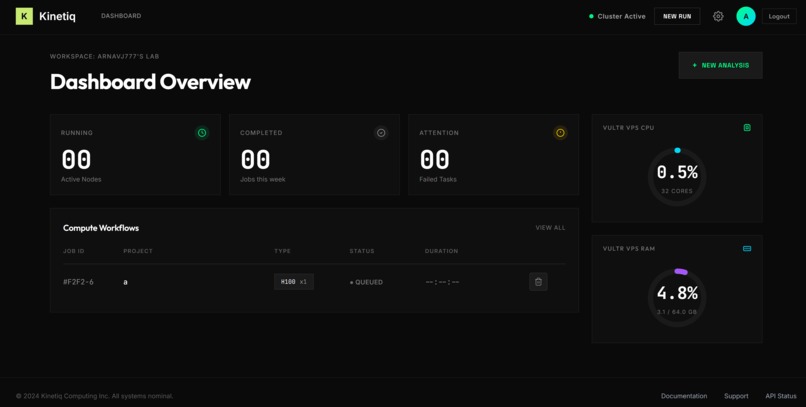Screen dimensions: 806x407
Task: Click the workspace ARNAVJ777'S LAB label
Action: 104,57
